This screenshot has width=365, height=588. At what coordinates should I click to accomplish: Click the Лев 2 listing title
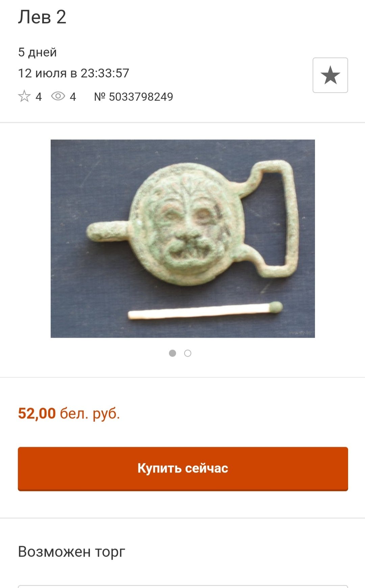point(42,17)
